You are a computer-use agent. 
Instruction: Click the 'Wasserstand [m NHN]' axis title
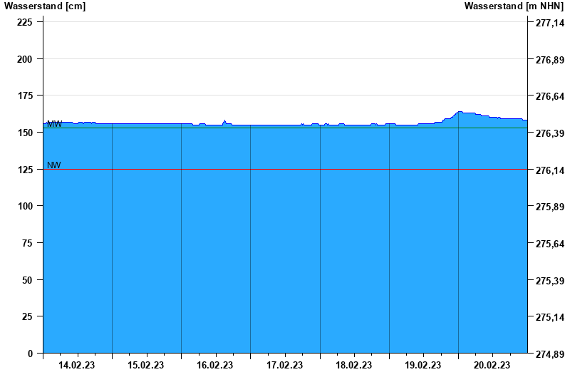tap(514, 6)
